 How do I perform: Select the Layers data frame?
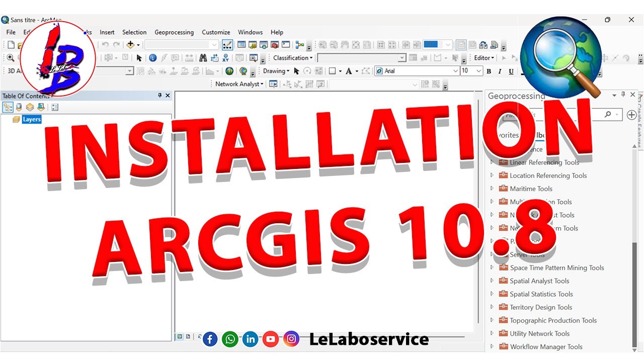point(32,119)
